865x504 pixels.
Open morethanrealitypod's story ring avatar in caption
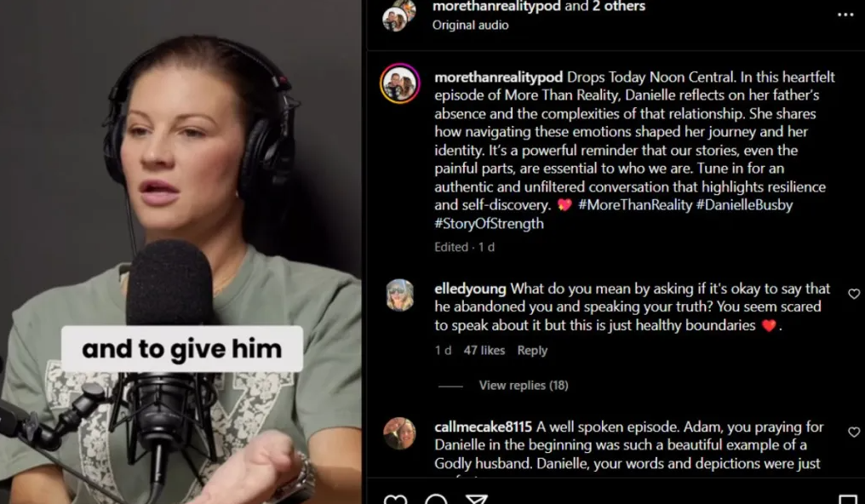click(x=400, y=83)
